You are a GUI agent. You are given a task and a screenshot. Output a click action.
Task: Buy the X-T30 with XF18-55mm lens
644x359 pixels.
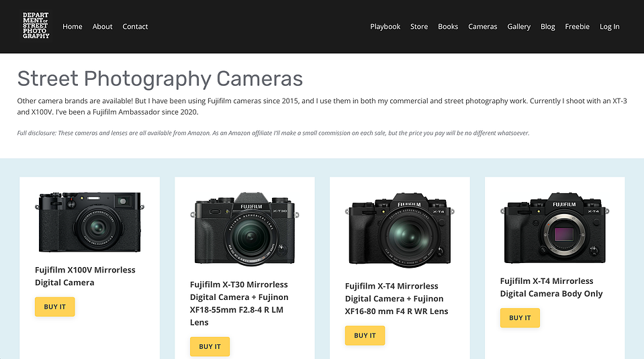(x=210, y=347)
